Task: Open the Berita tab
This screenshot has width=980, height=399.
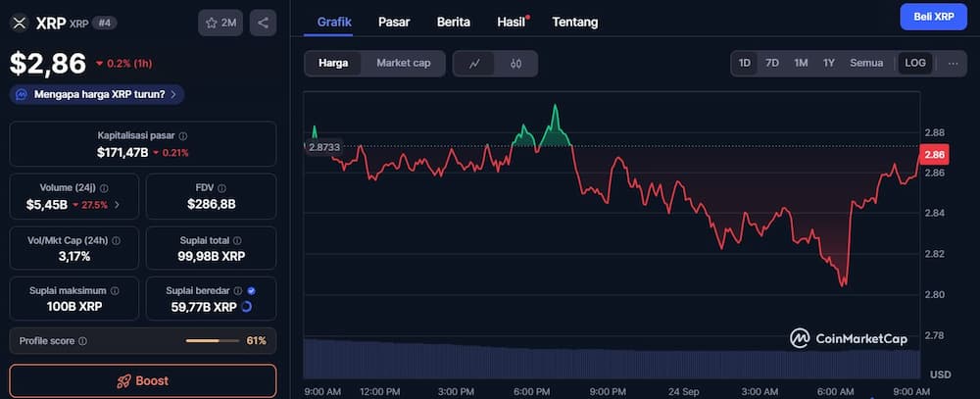Action: (x=453, y=23)
